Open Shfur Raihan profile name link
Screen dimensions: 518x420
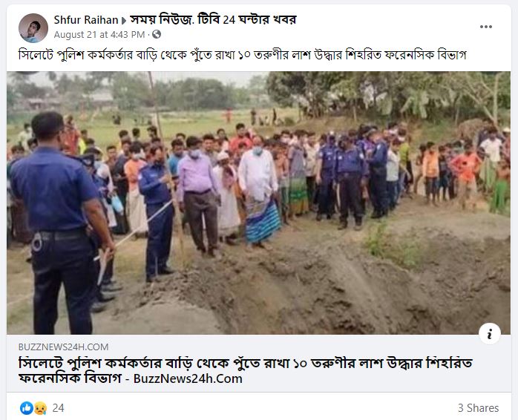86,20
